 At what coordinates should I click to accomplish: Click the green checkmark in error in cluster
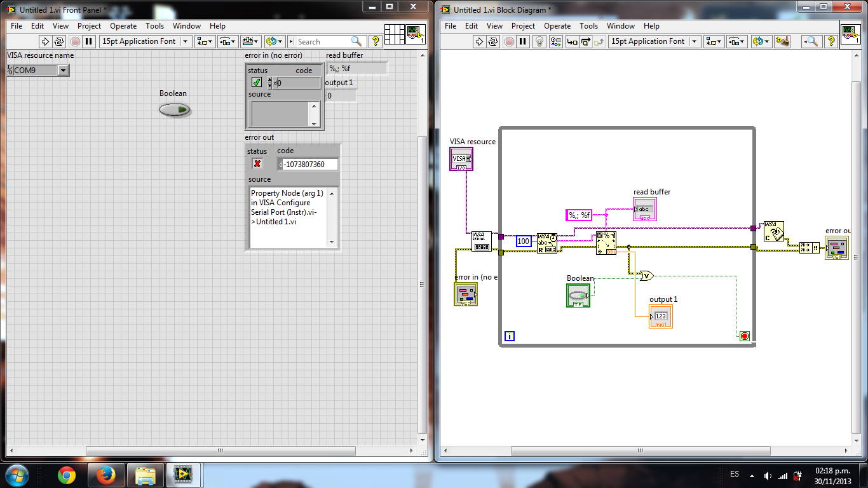pyautogui.click(x=257, y=82)
